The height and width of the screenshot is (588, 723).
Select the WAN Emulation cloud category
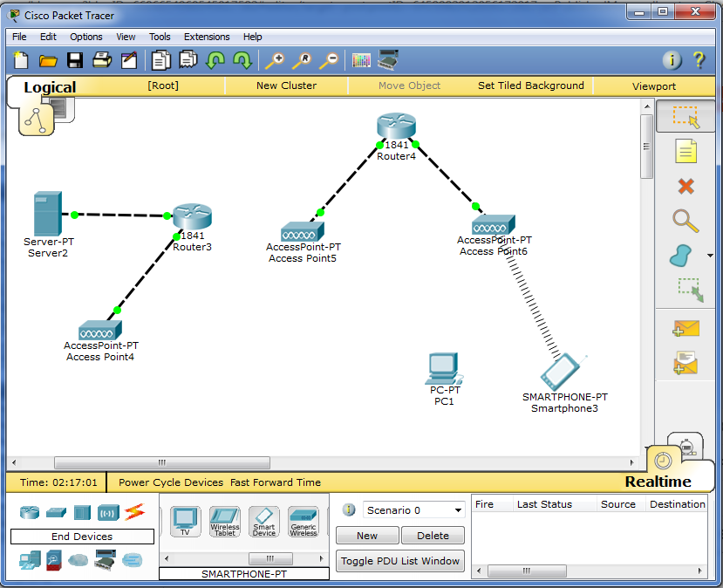point(78,560)
